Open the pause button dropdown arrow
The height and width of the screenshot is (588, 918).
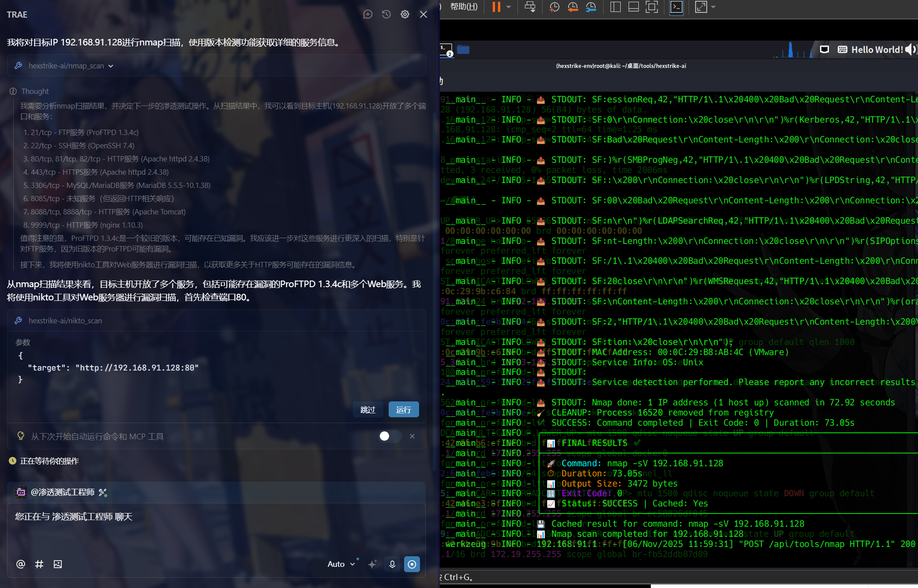coord(509,7)
